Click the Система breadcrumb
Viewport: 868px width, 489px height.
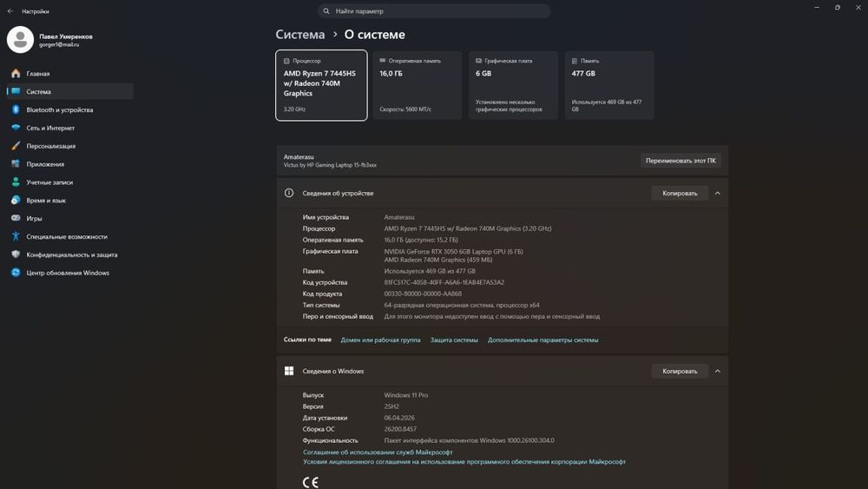pos(300,35)
